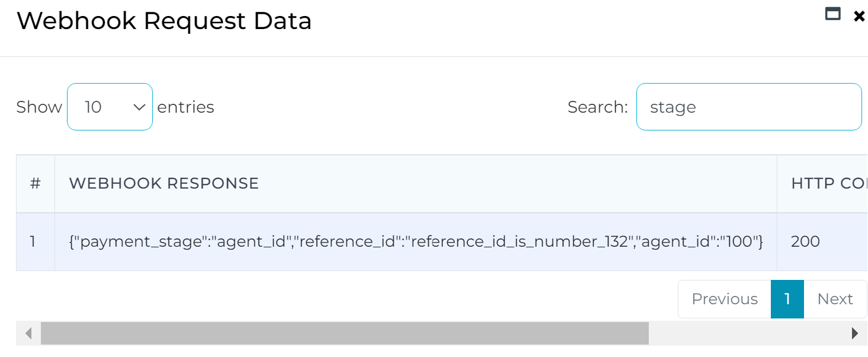Sort by the # column header
The image size is (868, 357).
point(36,184)
